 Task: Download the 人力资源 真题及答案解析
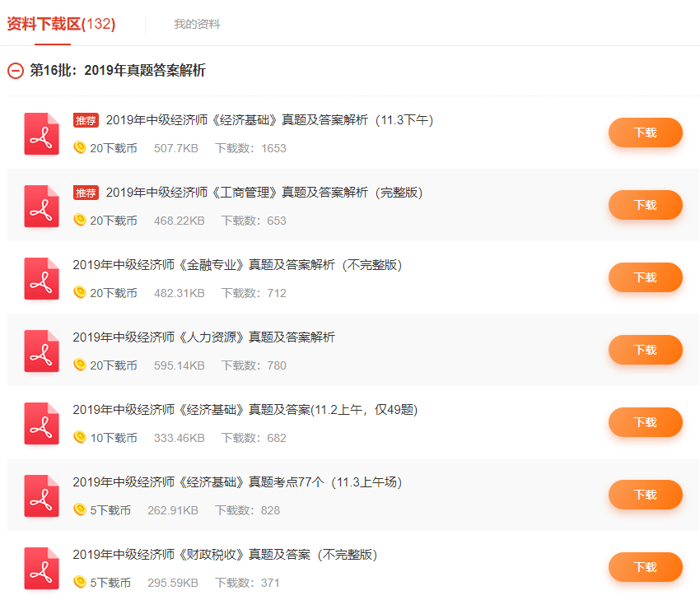645,350
